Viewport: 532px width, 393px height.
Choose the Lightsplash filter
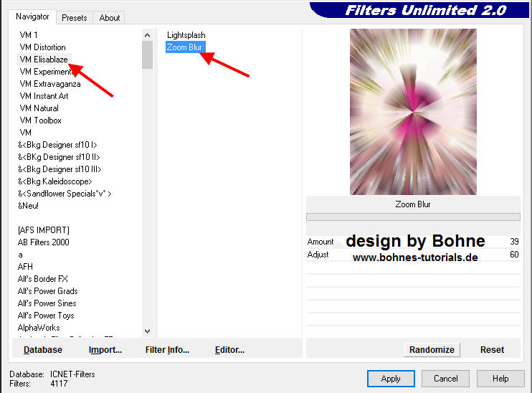(x=186, y=35)
